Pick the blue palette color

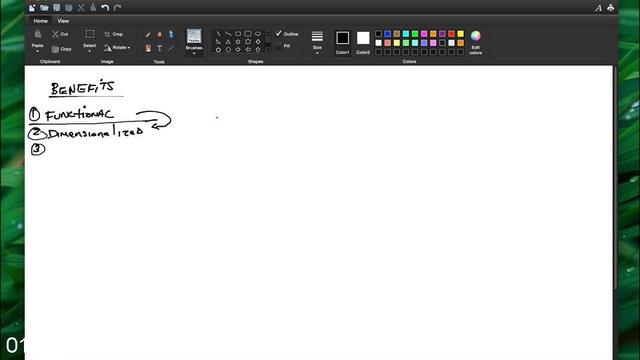pyautogui.click(x=388, y=34)
